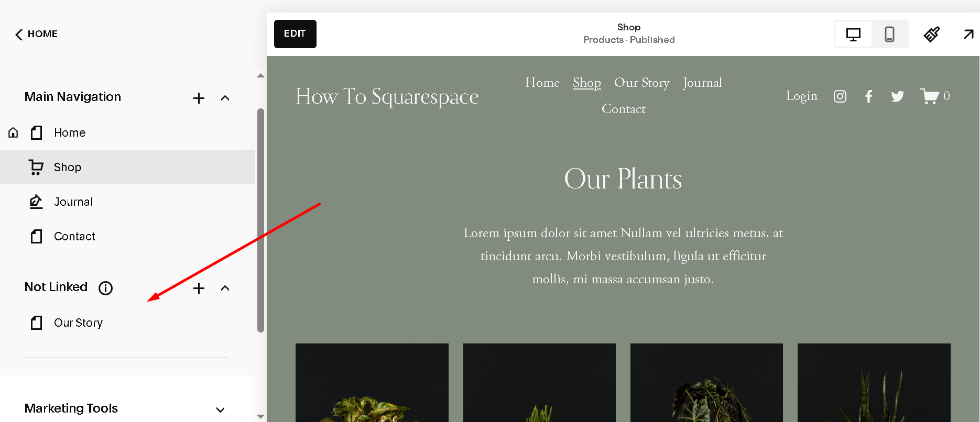This screenshot has width=980, height=422.
Task: Click Our Story in site navigation
Action: pyautogui.click(x=642, y=83)
